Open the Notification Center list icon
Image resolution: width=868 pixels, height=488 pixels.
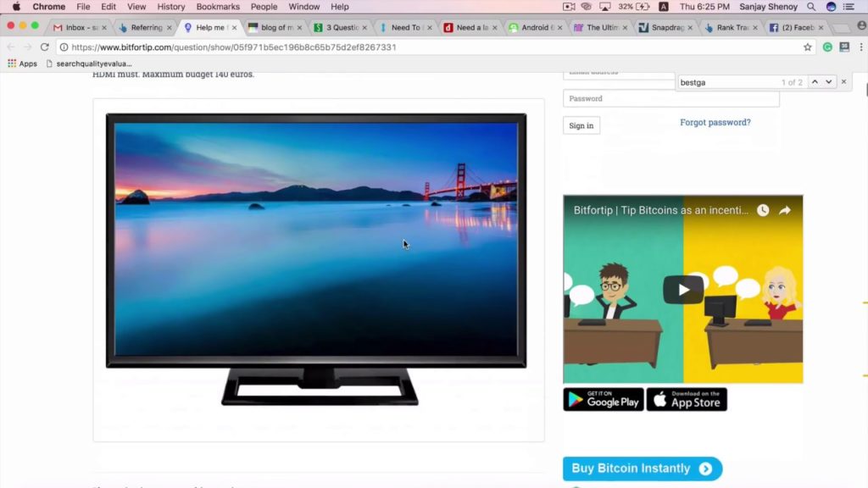click(849, 7)
